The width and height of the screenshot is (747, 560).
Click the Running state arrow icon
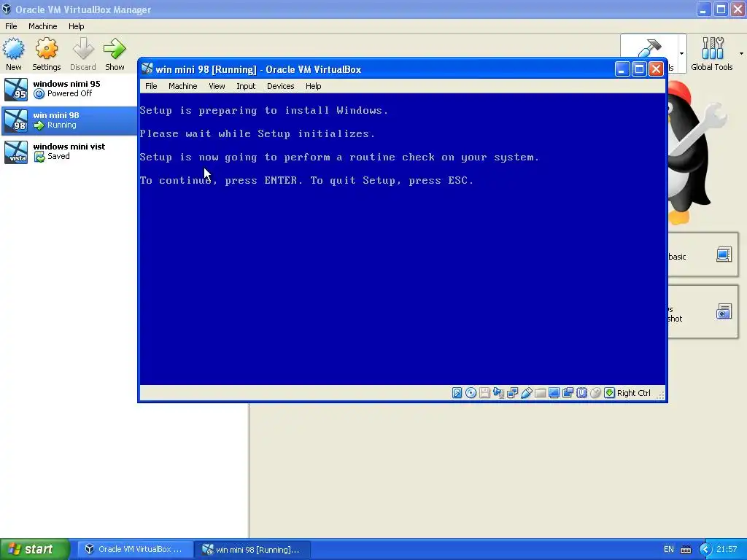pos(39,125)
